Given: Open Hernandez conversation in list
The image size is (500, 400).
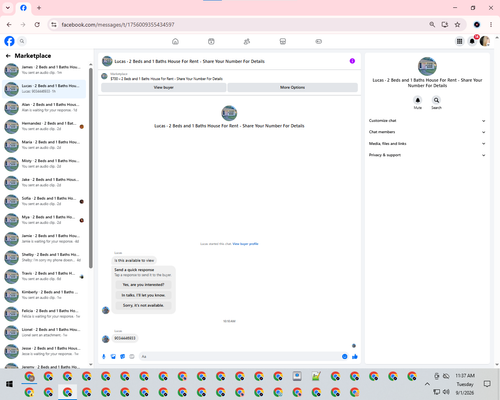Looking at the screenshot, I should coord(44,126).
